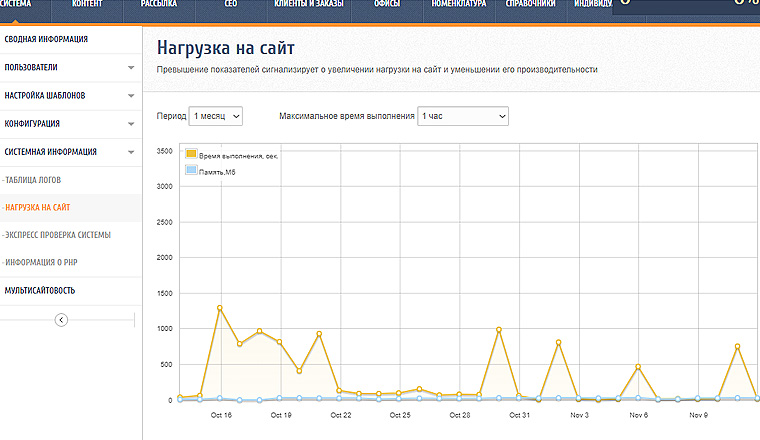Open the Таблица логов sidebar link
Image resolution: width=760 pixels, height=440 pixels.
coord(36,180)
